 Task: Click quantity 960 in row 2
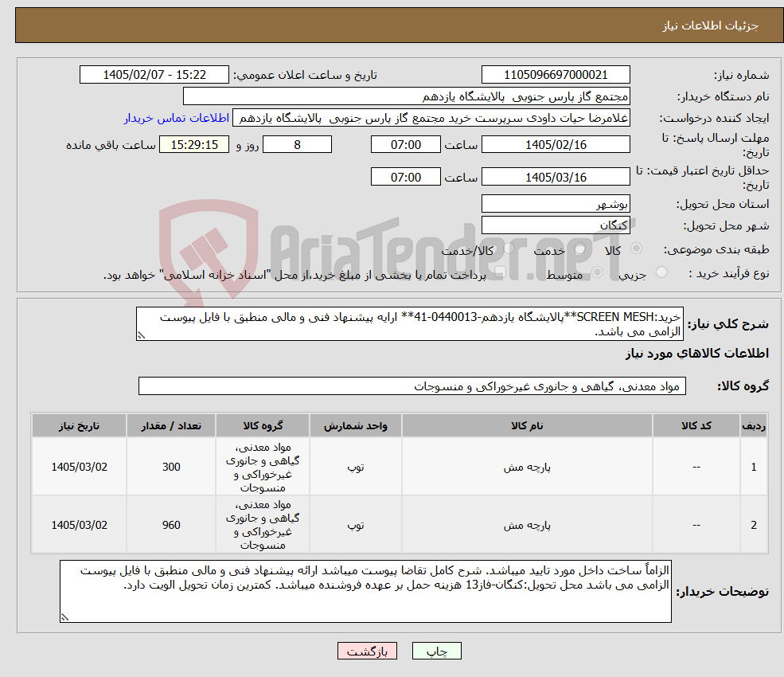click(171, 525)
